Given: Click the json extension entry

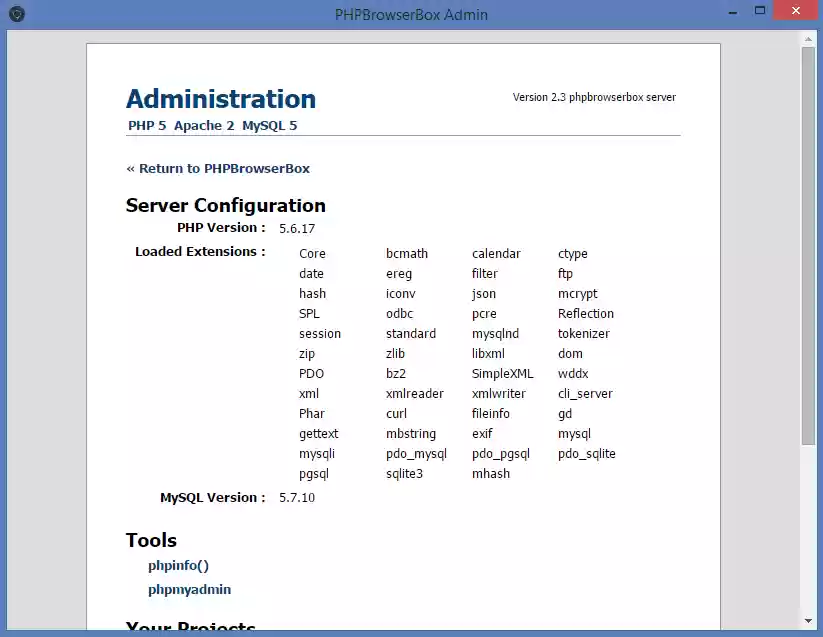Looking at the screenshot, I should (484, 294).
